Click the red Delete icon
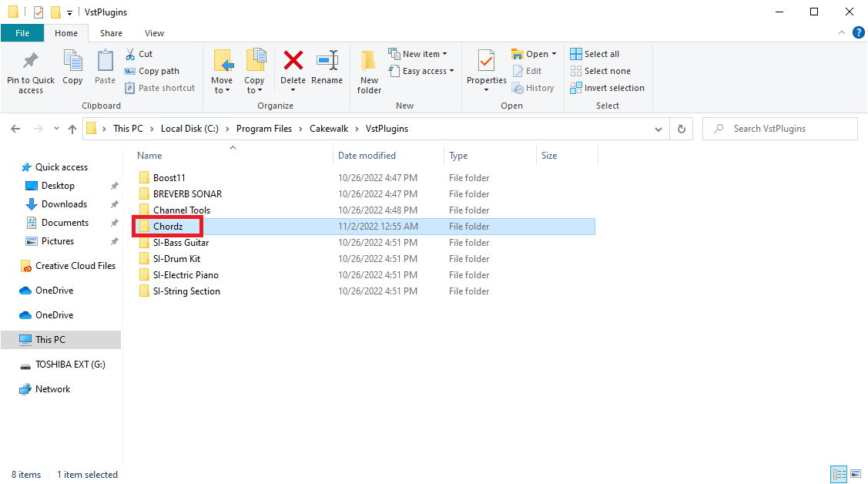Viewport: 868px width, 484px height. (293, 60)
